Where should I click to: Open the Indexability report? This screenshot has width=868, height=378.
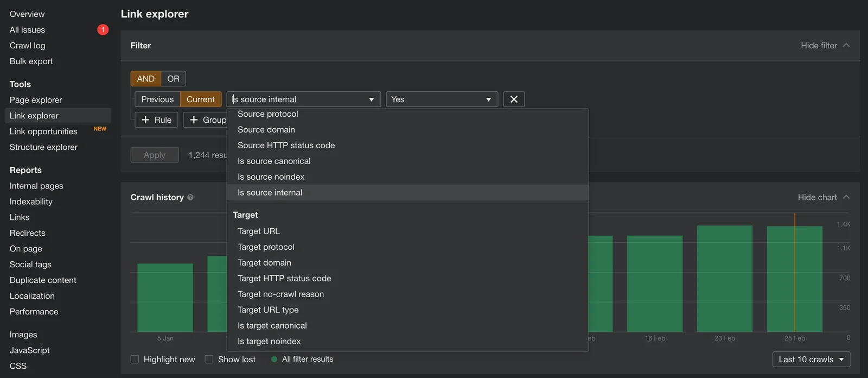click(x=31, y=201)
